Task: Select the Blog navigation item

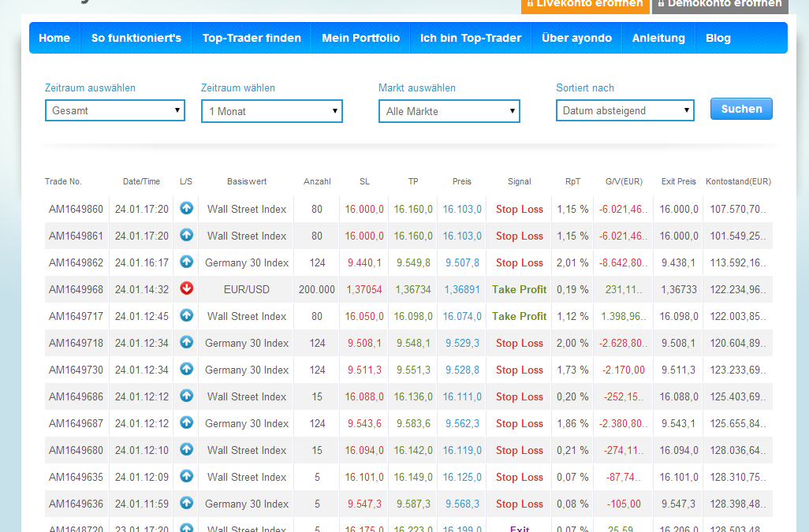Action: click(x=718, y=38)
